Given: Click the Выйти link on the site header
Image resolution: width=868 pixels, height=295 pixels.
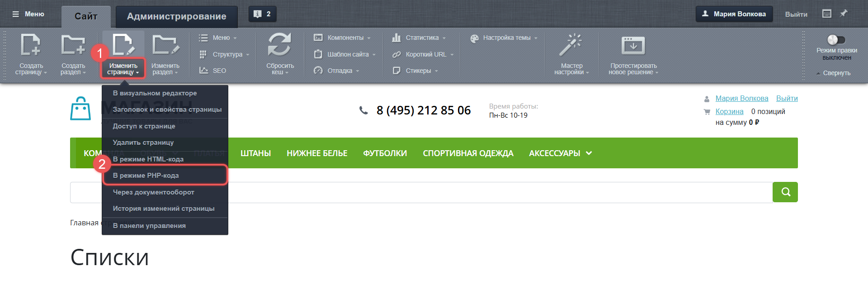Looking at the screenshot, I should (x=787, y=98).
